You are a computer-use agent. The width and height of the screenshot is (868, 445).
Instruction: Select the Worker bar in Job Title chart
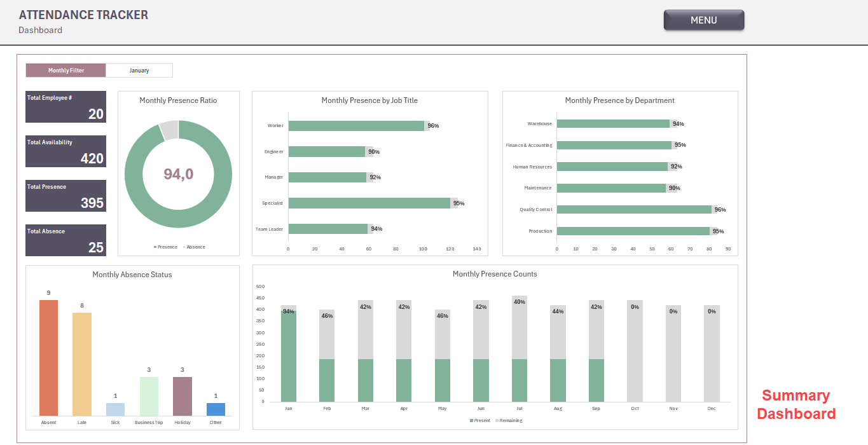(356, 126)
